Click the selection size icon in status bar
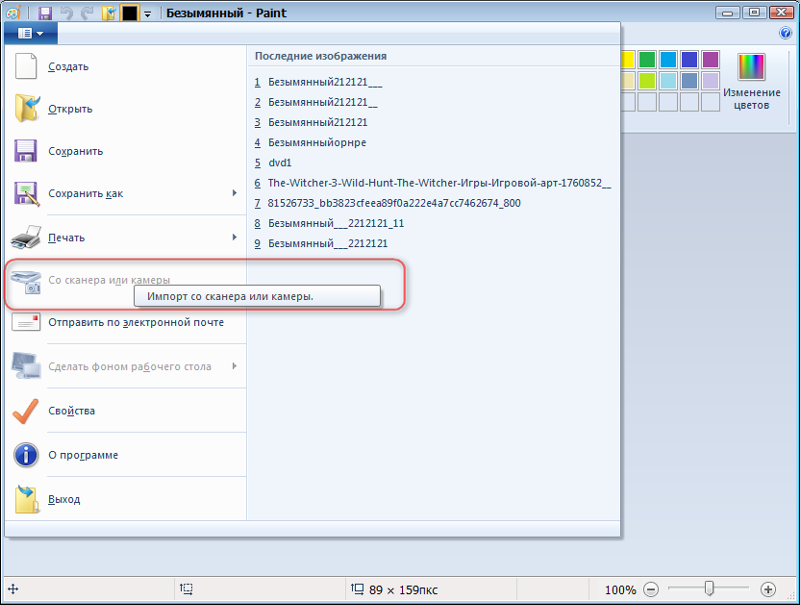 (x=186, y=589)
